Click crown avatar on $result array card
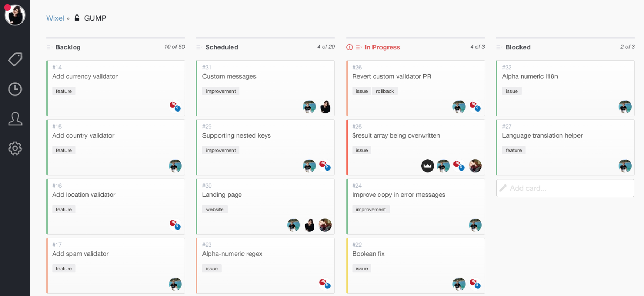 pyautogui.click(x=427, y=166)
